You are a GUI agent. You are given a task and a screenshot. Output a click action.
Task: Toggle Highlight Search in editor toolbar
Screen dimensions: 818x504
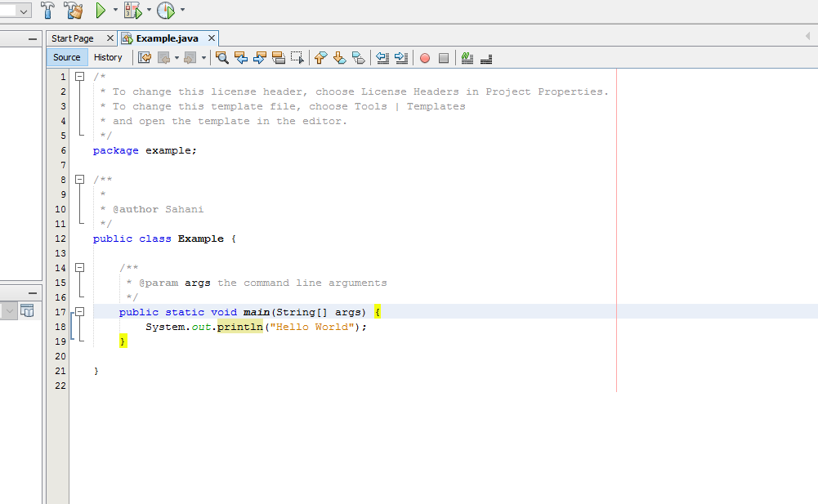click(x=279, y=57)
